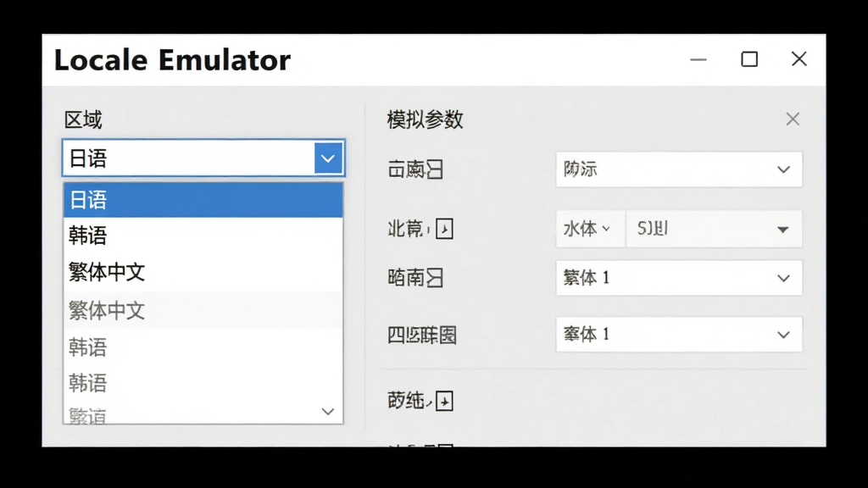The image size is (868, 488).
Task: Expand the dropdown next to 水体
Action: pos(714,229)
